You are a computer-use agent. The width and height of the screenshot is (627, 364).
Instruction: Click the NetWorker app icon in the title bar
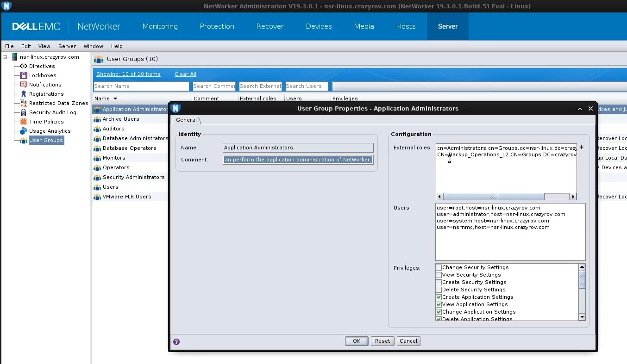tap(6, 6)
